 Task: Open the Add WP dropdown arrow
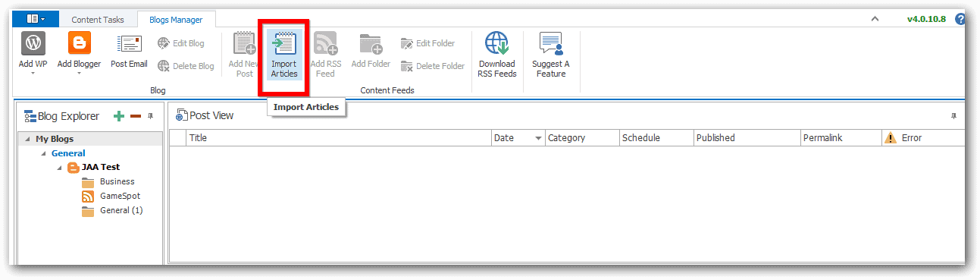[x=33, y=74]
